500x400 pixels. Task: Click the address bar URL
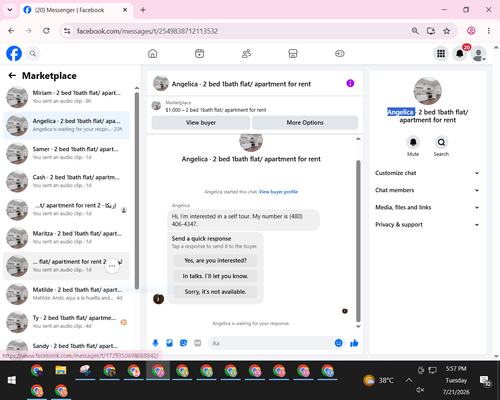[x=147, y=31]
